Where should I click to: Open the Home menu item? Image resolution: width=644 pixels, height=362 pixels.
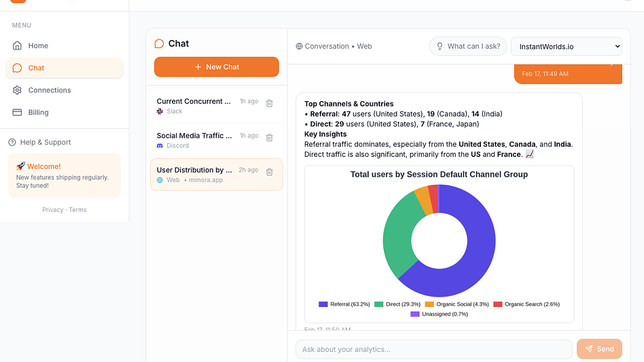[65, 46]
